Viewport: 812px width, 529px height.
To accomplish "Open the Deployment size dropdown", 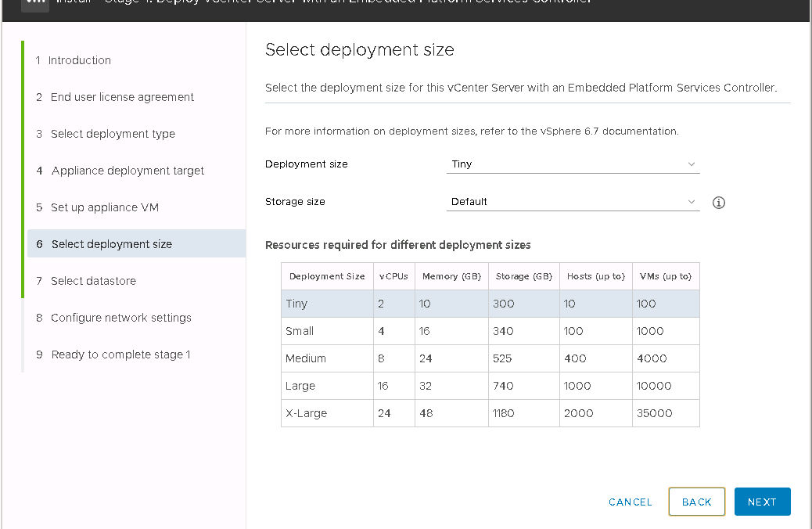I will pyautogui.click(x=573, y=164).
